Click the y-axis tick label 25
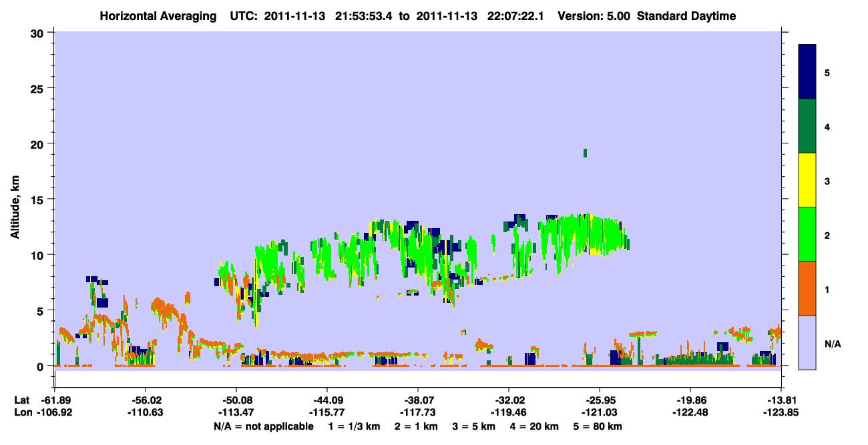Image resolution: width=868 pixels, height=445 pixels. [x=38, y=88]
